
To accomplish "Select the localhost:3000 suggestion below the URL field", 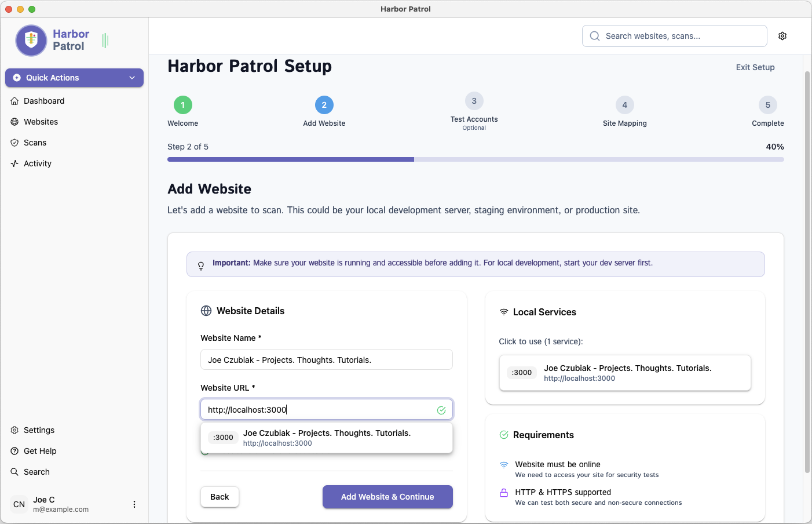I will [326, 437].
